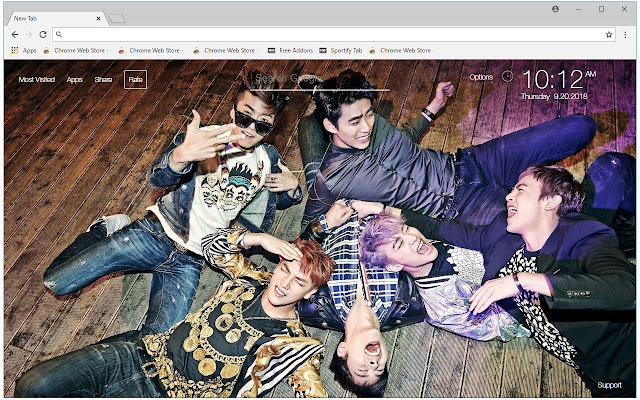Maximize the Chrome window
This screenshot has height=400, width=640.
601,9
